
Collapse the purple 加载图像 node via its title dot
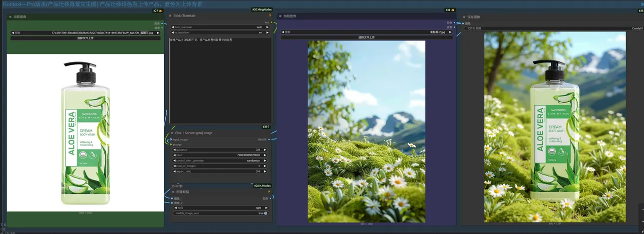[x=280, y=16]
